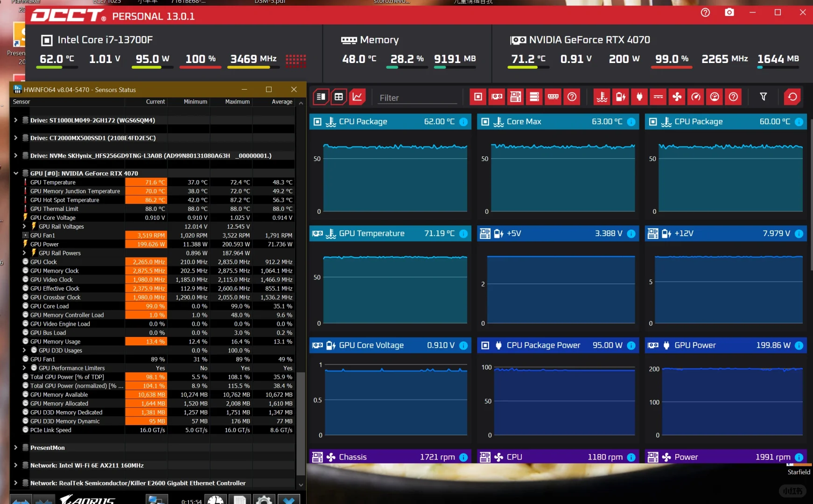
Task: Click the HWiNFO scrollbar up arrow
Action: click(x=301, y=103)
